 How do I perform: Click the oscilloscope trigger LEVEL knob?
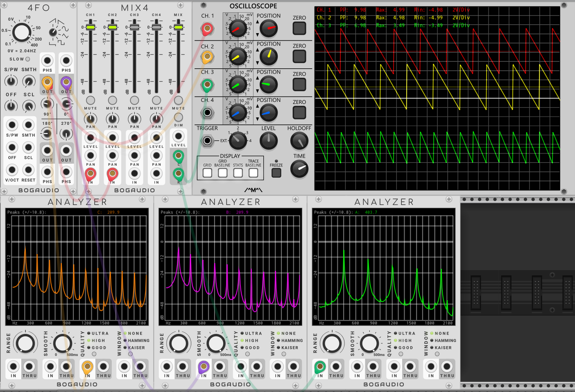pos(269,141)
